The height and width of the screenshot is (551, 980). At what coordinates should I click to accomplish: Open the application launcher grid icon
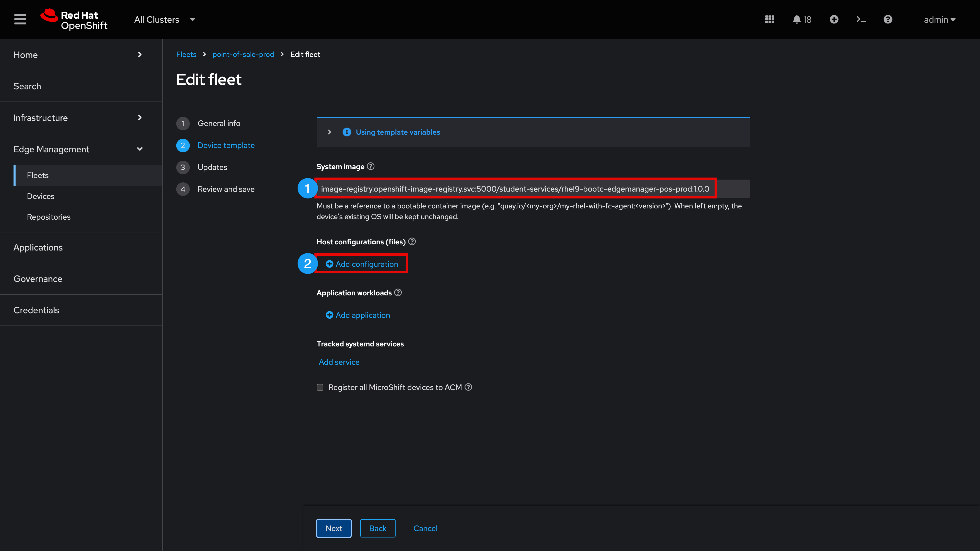[770, 19]
